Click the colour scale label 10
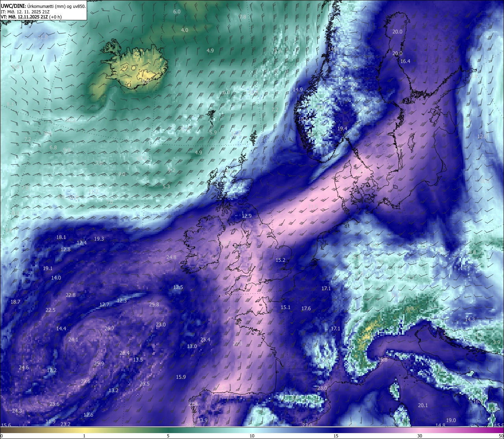This screenshot has width=504, height=439. coord(252,436)
